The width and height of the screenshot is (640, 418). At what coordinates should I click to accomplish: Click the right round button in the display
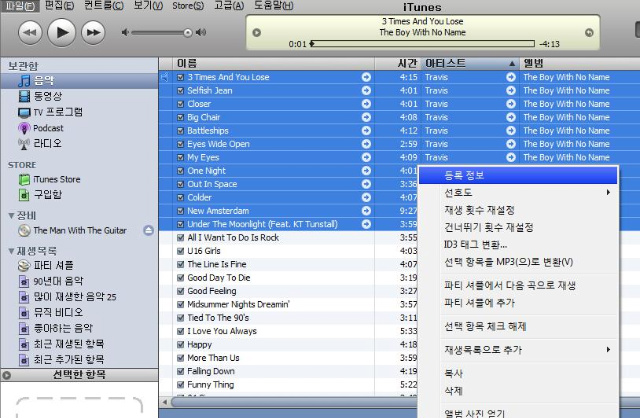[589, 33]
